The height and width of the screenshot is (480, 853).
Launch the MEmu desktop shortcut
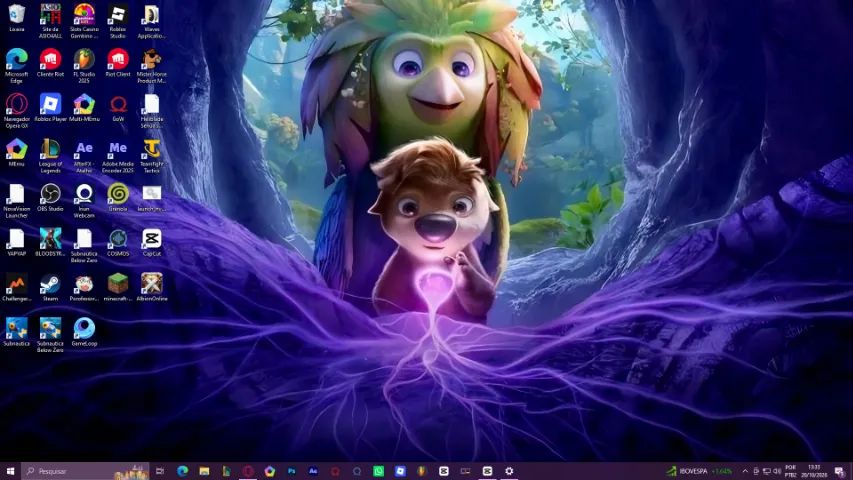(x=16, y=152)
